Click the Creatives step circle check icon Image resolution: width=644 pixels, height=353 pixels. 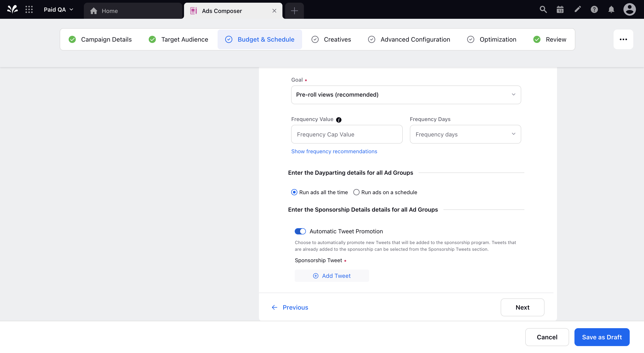pos(315,39)
